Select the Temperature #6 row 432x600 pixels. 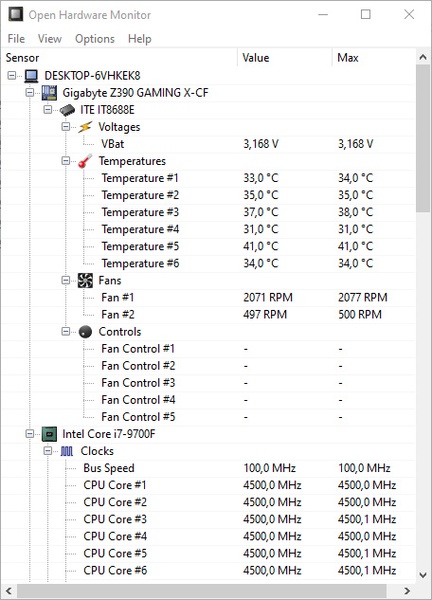click(x=209, y=263)
